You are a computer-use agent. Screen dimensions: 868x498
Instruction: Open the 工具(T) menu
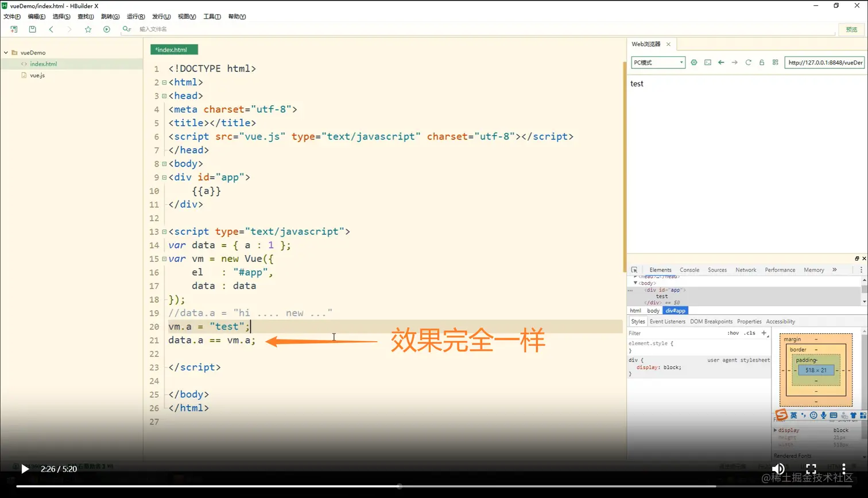click(x=212, y=17)
